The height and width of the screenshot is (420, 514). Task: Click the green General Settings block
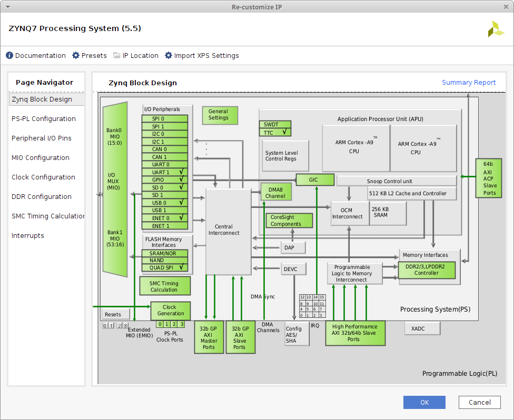point(219,115)
